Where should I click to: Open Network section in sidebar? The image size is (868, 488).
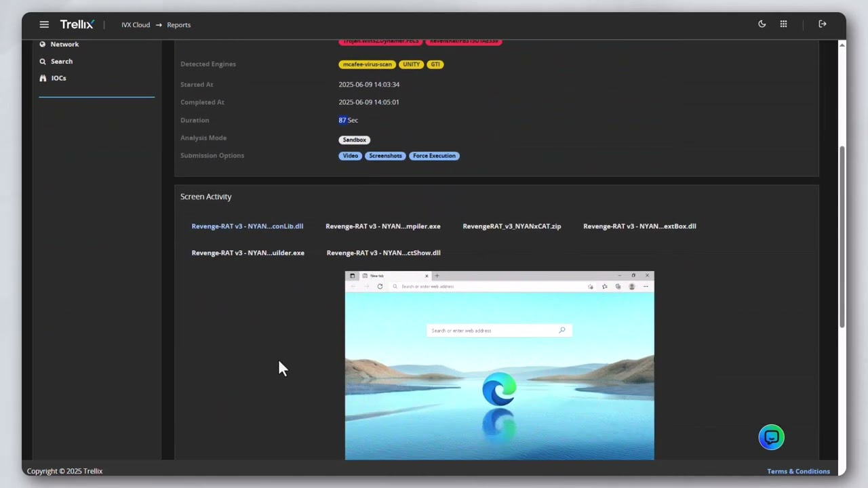click(x=64, y=44)
